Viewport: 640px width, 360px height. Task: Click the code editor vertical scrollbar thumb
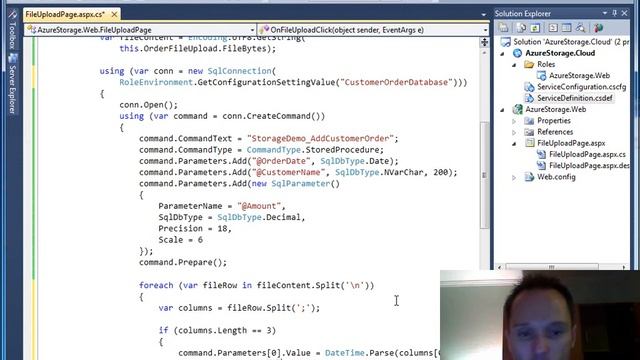click(x=484, y=175)
